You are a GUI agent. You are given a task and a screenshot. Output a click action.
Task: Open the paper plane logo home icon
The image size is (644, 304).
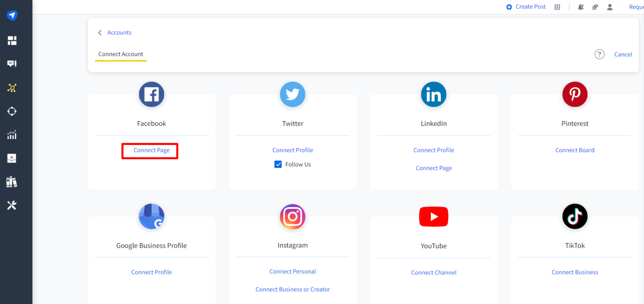pyautogui.click(x=12, y=15)
